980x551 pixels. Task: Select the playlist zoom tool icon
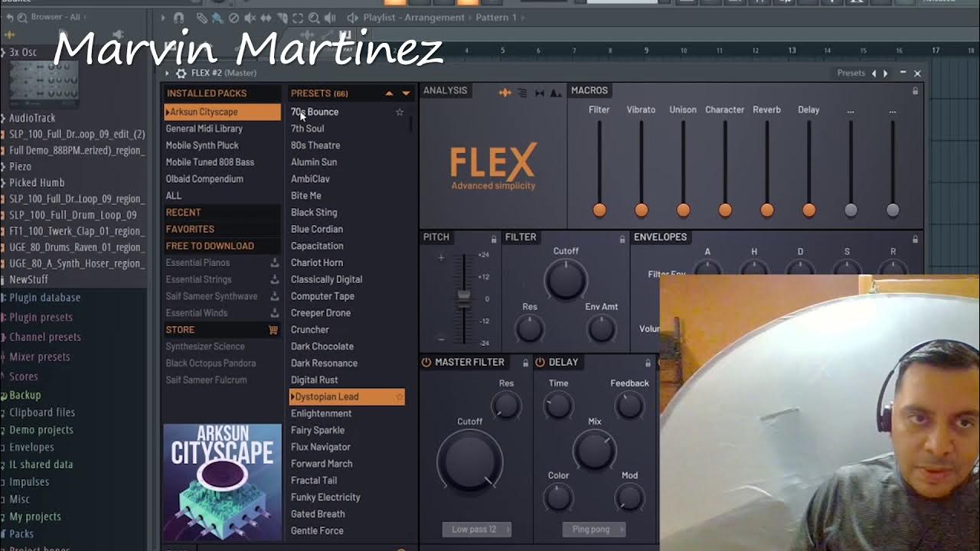[x=315, y=18]
